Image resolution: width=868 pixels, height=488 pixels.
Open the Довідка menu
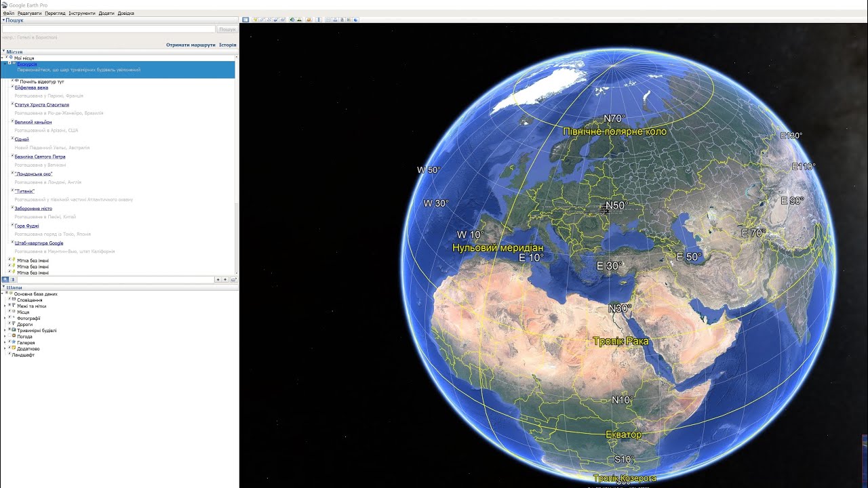pos(125,13)
